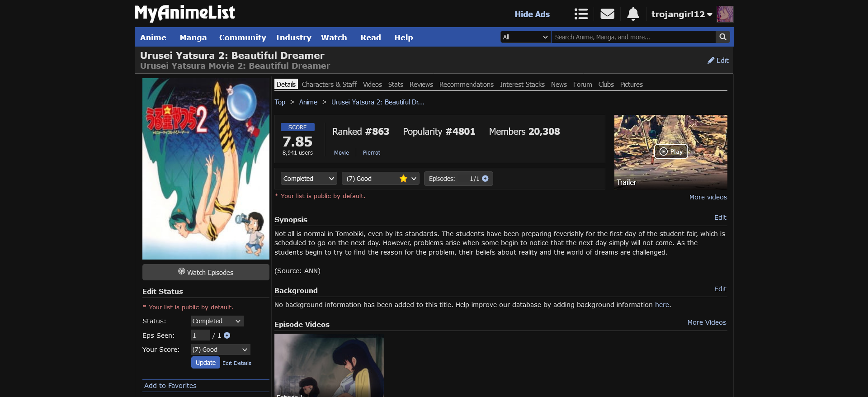The height and width of the screenshot is (397, 868).
Task: Open the Read menu
Action: pos(371,38)
